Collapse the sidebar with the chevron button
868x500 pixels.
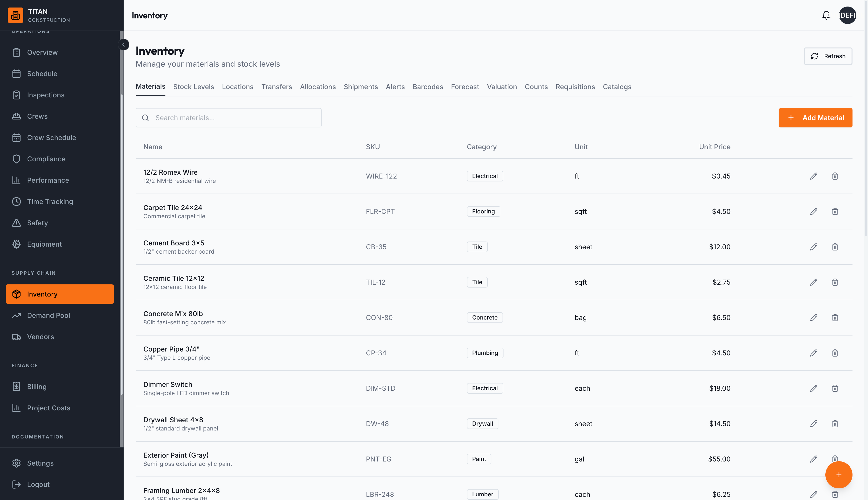point(124,45)
